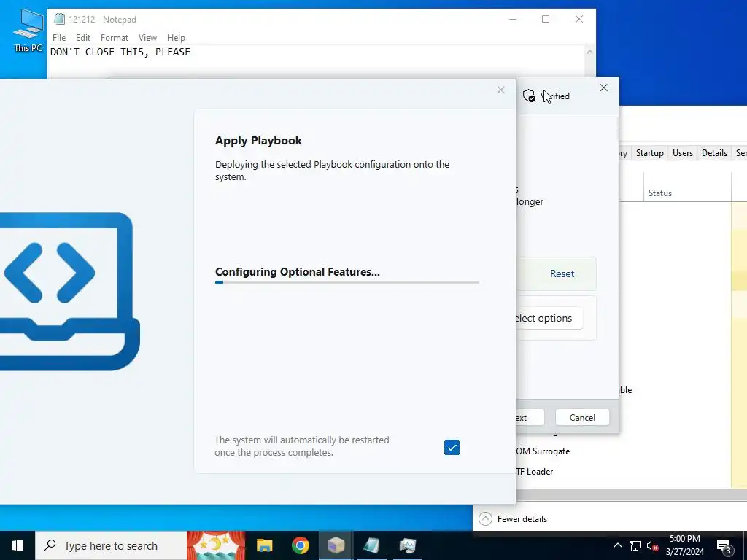Viewport: 747px width, 560px height.
Task: Click the Verified shield icon
Action: tap(529, 96)
